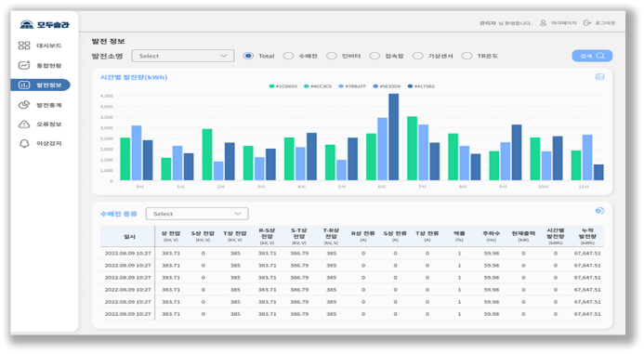This screenshot has height=354, width=644.
Task: Toggle the #1CD693 green legend swatch
Action: point(271,86)
